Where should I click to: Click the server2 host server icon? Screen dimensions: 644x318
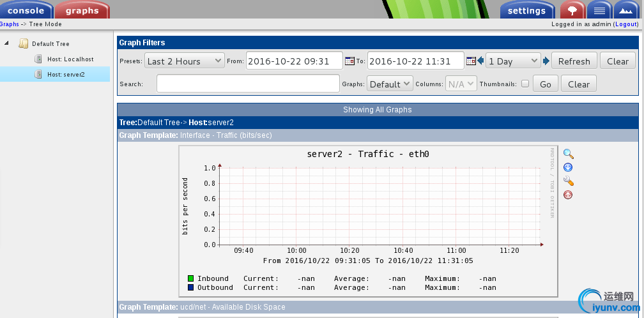[38, 74]
